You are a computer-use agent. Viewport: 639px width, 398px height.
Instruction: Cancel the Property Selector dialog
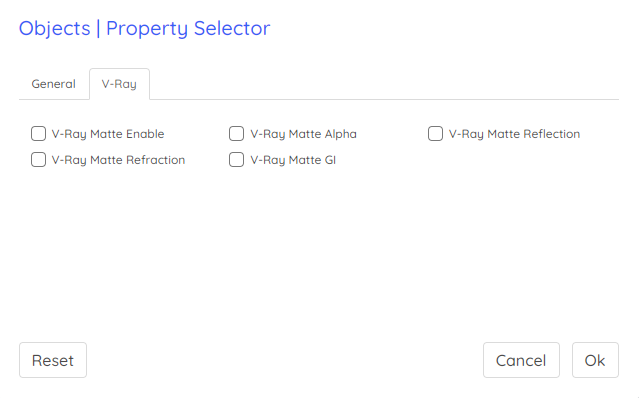coord(521,360)
